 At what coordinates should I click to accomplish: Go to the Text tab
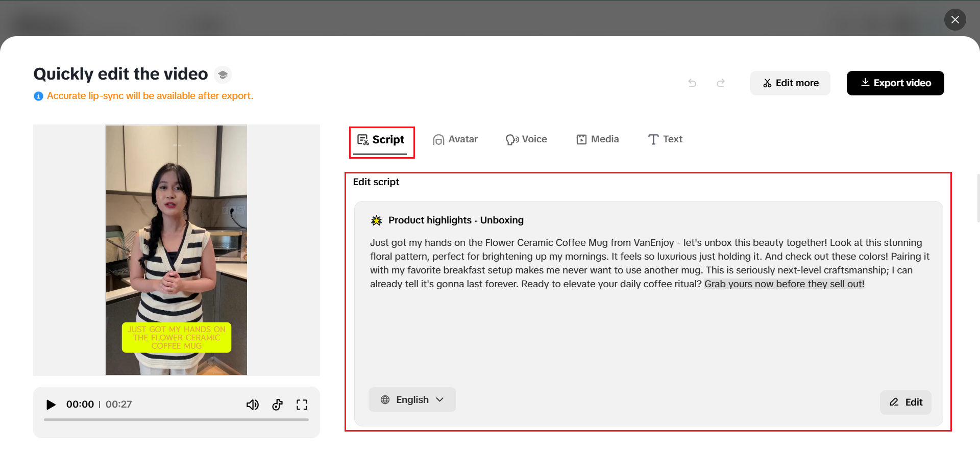(665, 139)
